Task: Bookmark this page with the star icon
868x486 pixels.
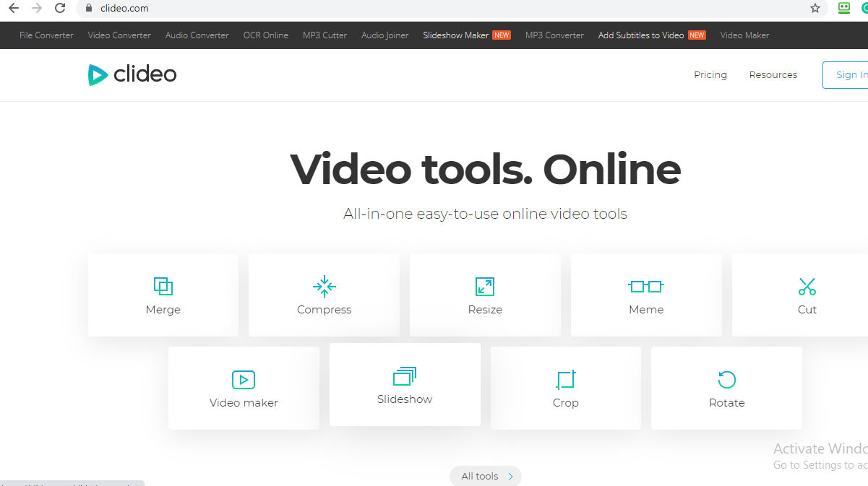Action: tap(815, 9)
